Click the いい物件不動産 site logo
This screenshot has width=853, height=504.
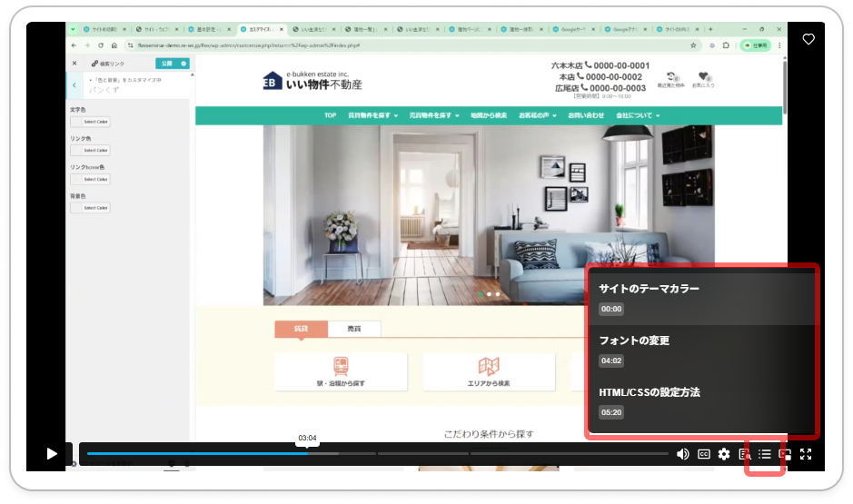(x=312, y=81)
